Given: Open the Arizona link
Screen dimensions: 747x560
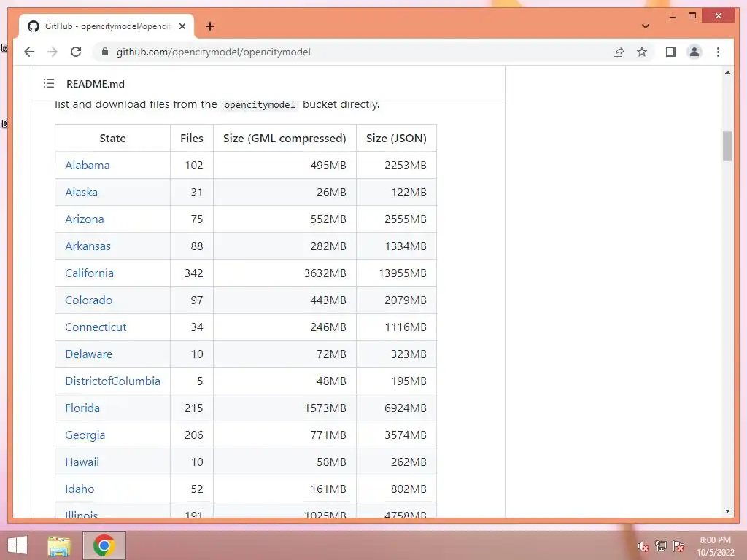Looking at the screenshot, I should click(85, 219).
